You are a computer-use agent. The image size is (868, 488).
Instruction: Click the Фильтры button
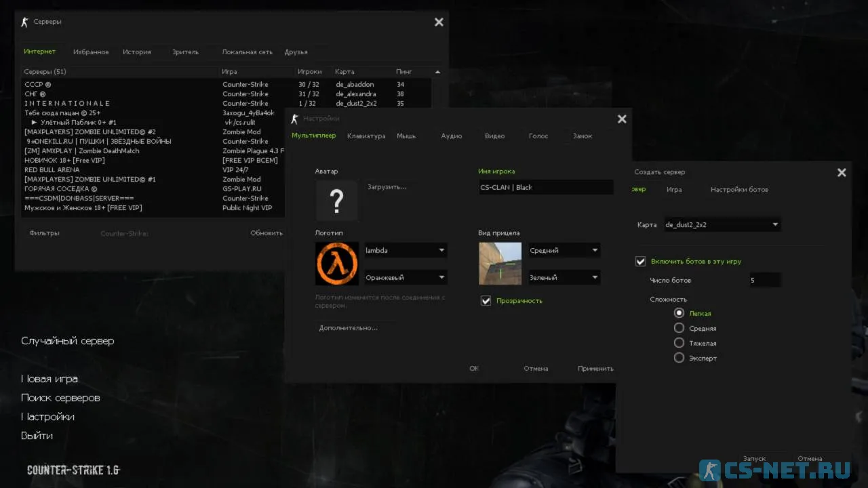click(x=44, y=233)
